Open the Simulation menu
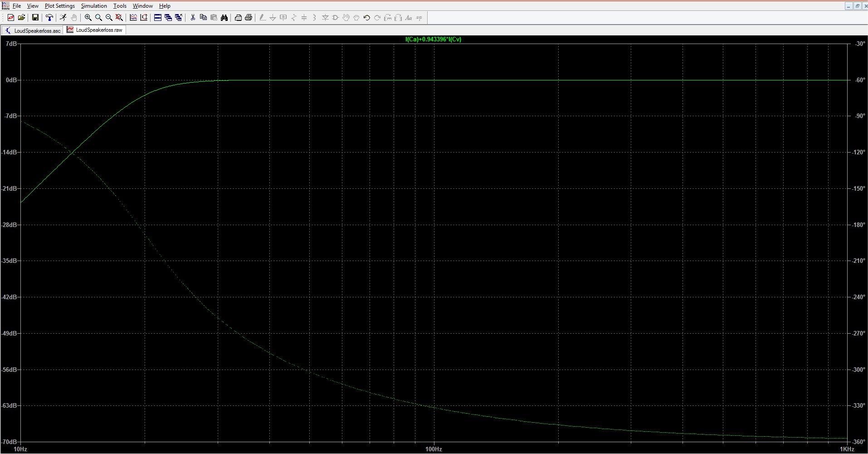This screenshot has height=454, width=868. [94, 6]
